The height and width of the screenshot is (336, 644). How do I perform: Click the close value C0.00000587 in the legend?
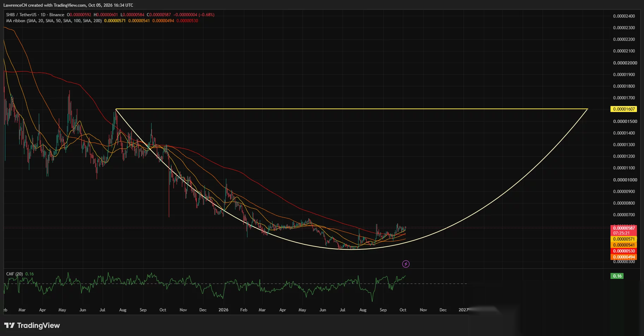[159, 15]
